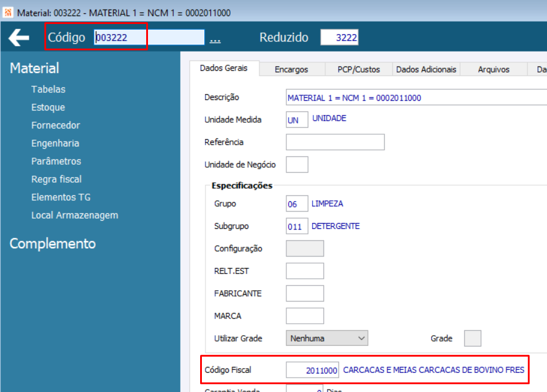Click the Código Fiscal field 2011000
The image size is (547, 392).
(312, 370)
